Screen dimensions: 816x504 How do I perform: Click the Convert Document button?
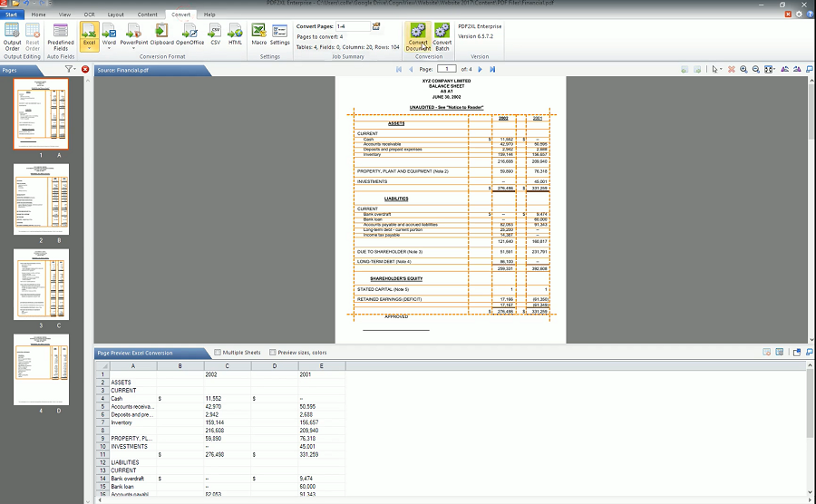[x=418, y=36]
